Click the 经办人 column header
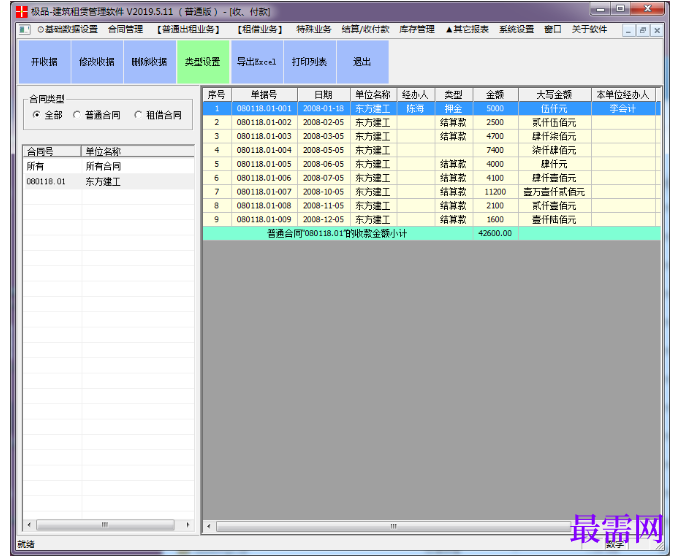Image resolution: width=682 pixels, height=560 pixels. (415, 95)
